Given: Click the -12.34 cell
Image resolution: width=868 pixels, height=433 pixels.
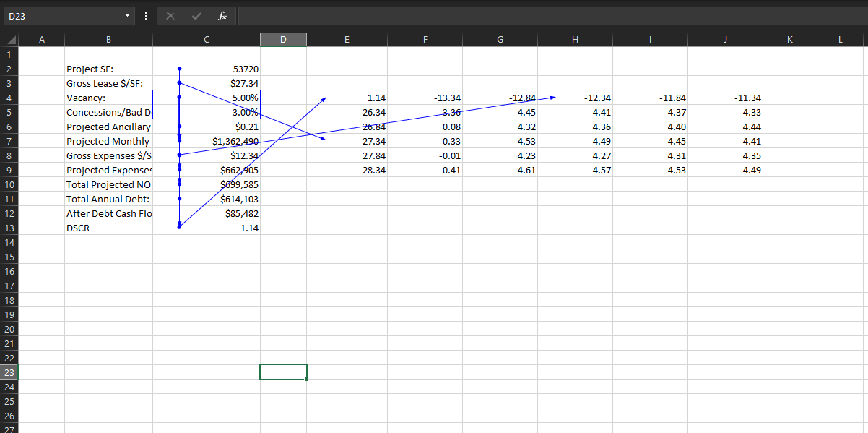Looking at the screenshot, I should coord(575,98).
